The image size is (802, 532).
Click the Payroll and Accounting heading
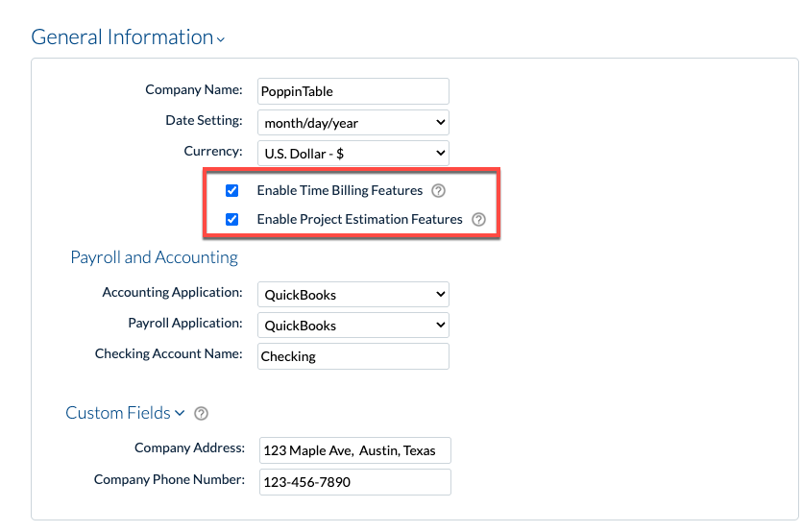pos(154,257)
